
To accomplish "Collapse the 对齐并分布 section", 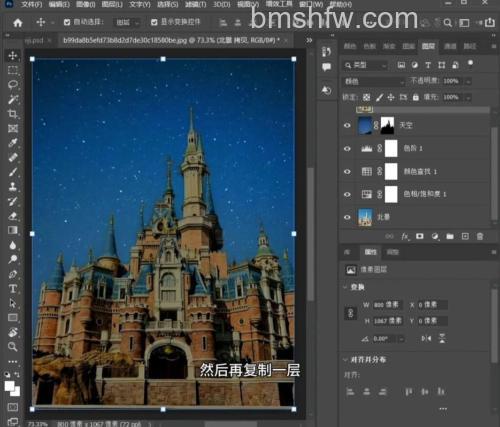I will pos(345,359).
